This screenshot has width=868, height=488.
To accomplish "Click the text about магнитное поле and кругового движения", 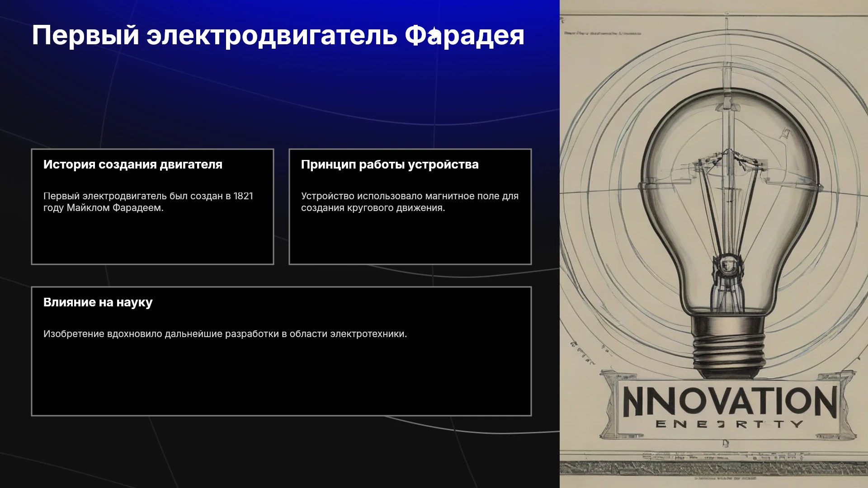I will point(410,202).
